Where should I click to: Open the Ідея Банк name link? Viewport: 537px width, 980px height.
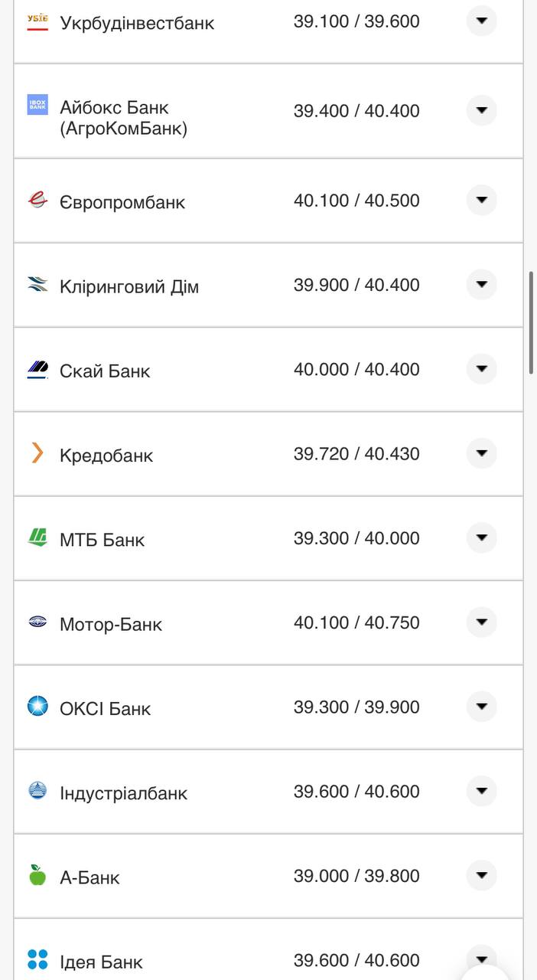[101, 962]
